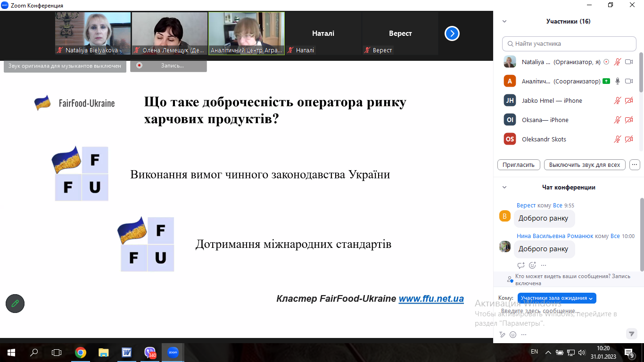Select Наталі participant tile
This screenshot has height=362, width=644.
click(x=323, y=33)
